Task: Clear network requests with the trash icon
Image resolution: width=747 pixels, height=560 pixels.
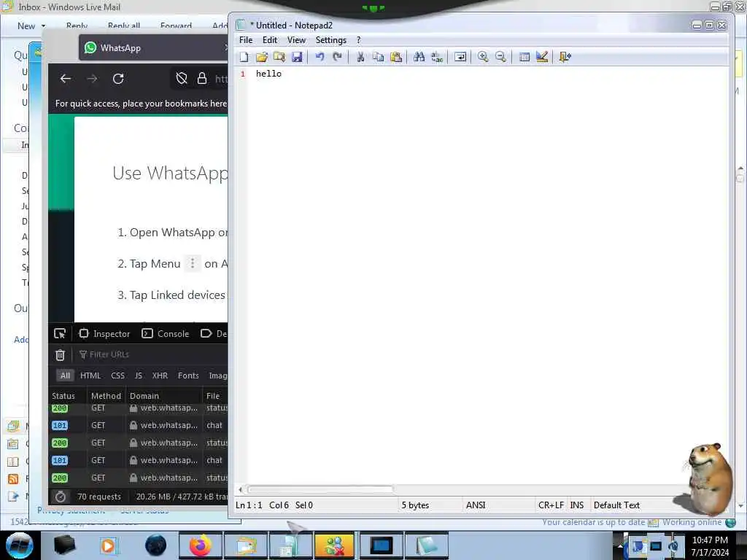Action: (60, 355)
